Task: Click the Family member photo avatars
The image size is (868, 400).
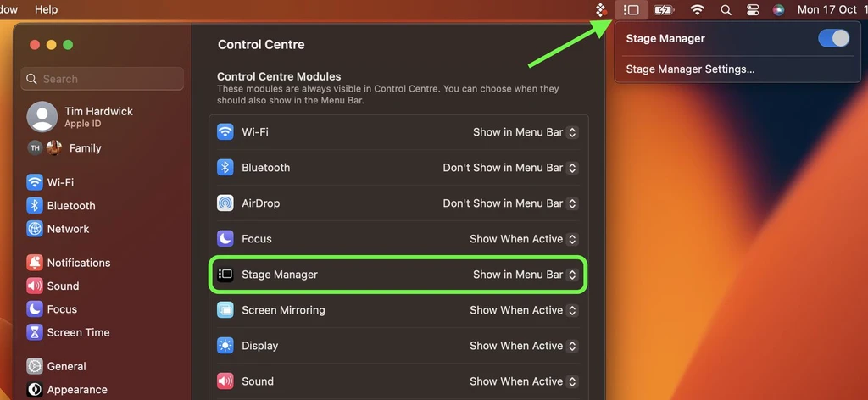Action: [x=45, y=148]
